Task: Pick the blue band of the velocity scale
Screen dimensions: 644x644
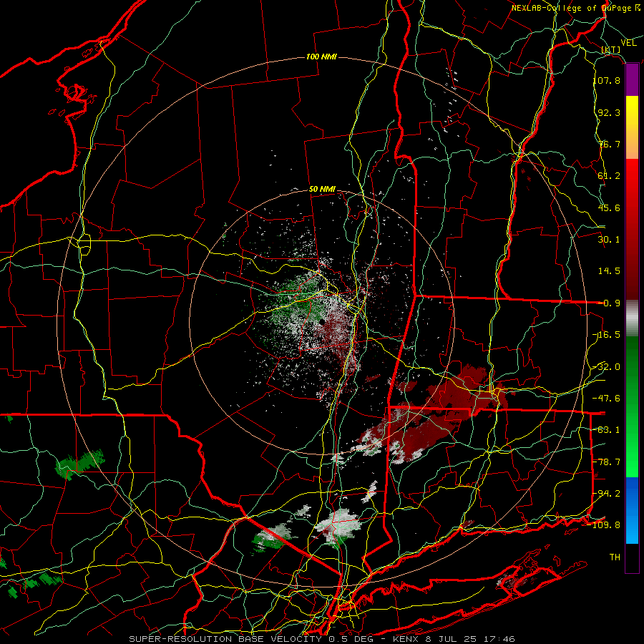Action: point(632,510)
